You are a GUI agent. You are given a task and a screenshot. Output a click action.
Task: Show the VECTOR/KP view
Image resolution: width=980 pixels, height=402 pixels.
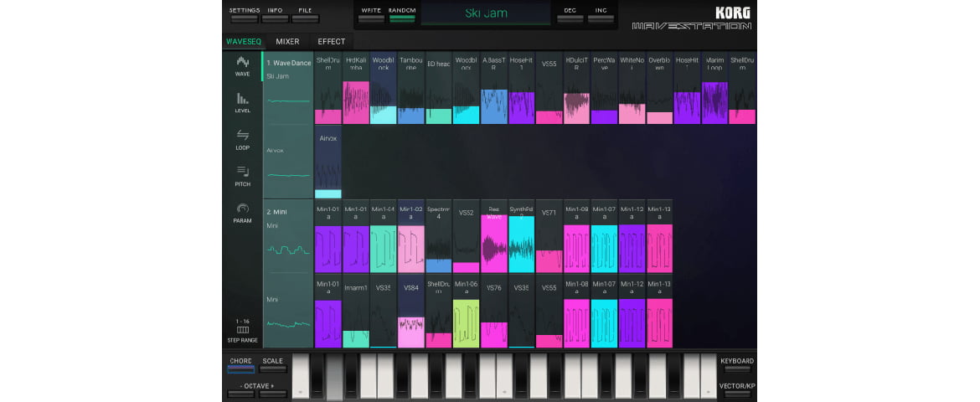point(737,389)
